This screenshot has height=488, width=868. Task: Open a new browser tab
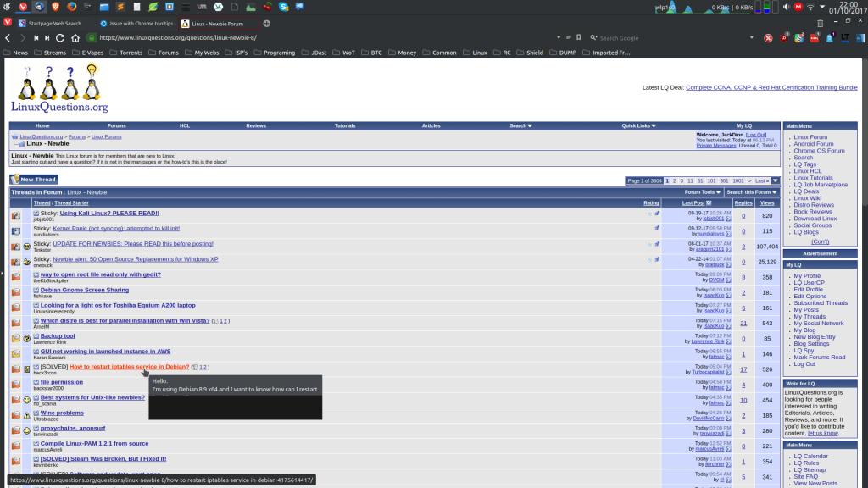coord(266,24)
